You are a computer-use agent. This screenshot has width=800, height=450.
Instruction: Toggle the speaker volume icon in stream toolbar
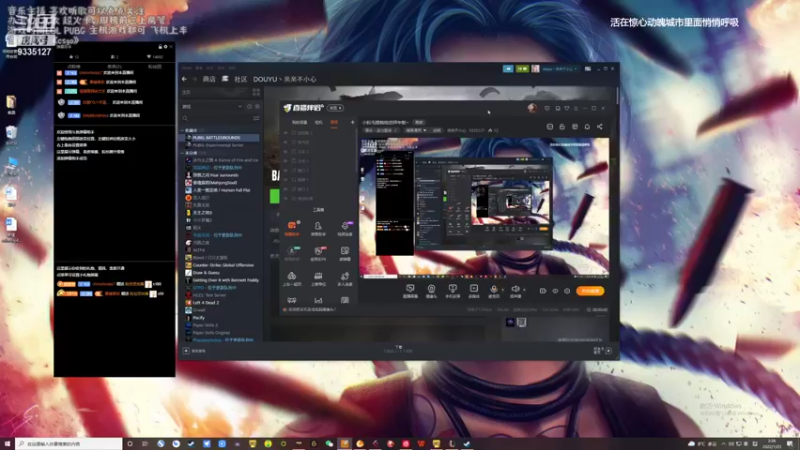tap(515, 291)
